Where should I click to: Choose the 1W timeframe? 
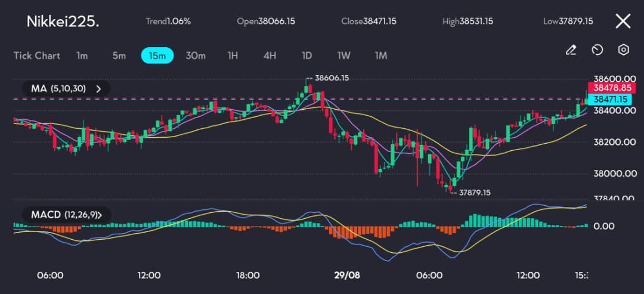(343, 55)
